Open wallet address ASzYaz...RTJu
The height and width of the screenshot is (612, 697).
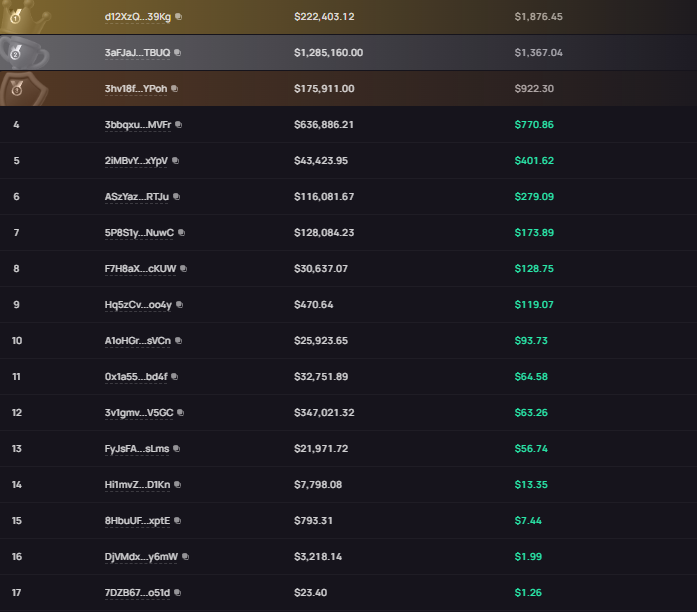pos(137,197)
